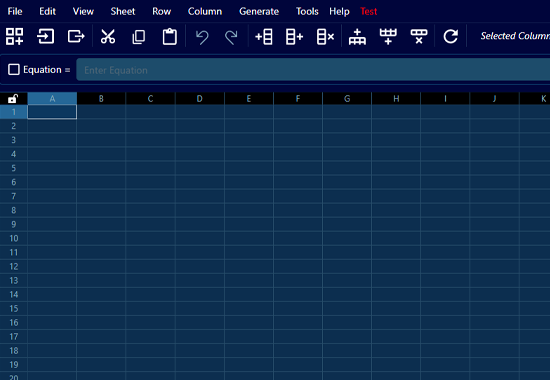Enable the Equation checkbox
The height and width of the screenshot is (380, 550).
point(14,69)
